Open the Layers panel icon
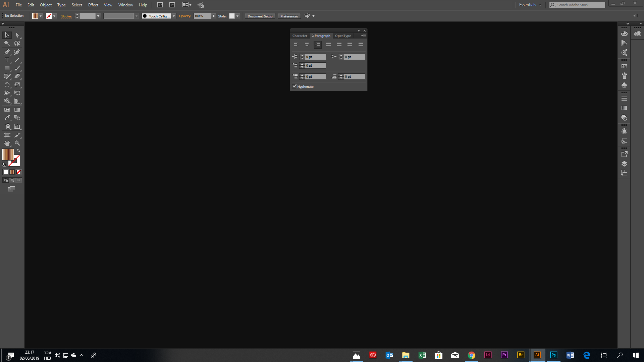644x362 pixels. coord(624,164)
